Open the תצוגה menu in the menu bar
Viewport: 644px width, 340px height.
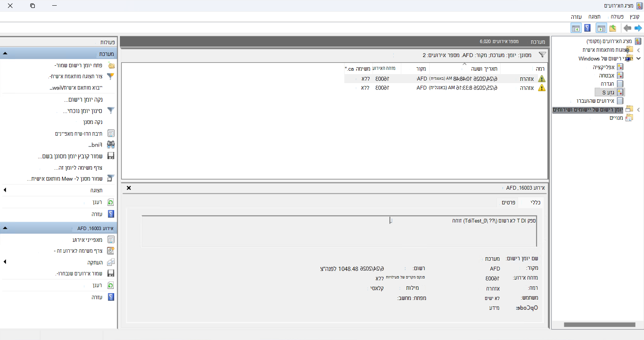click(x=594, y=17)
